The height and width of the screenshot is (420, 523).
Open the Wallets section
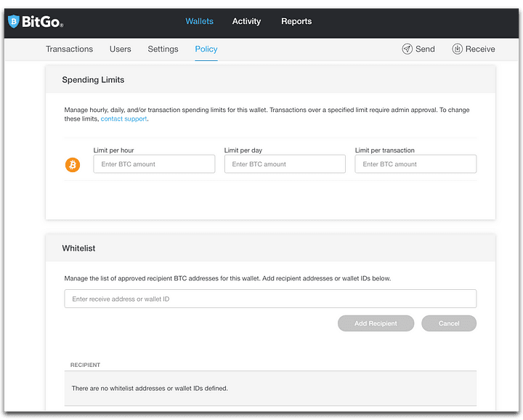(199, 21)
